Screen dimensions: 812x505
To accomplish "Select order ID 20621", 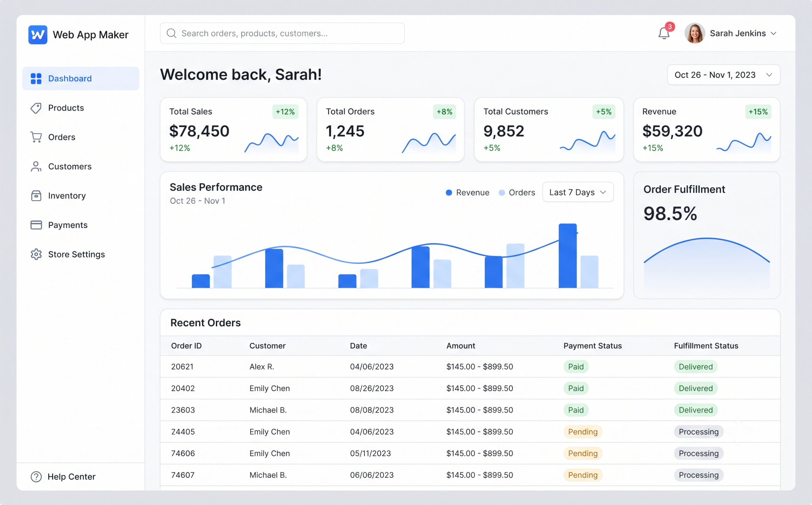I will 182,367.
